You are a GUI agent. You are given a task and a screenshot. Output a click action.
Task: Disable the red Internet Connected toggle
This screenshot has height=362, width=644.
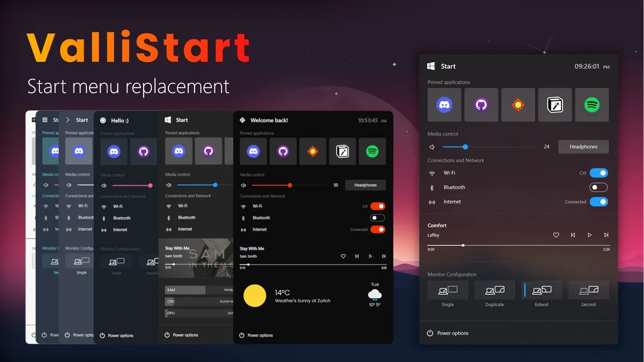[378, 229]
